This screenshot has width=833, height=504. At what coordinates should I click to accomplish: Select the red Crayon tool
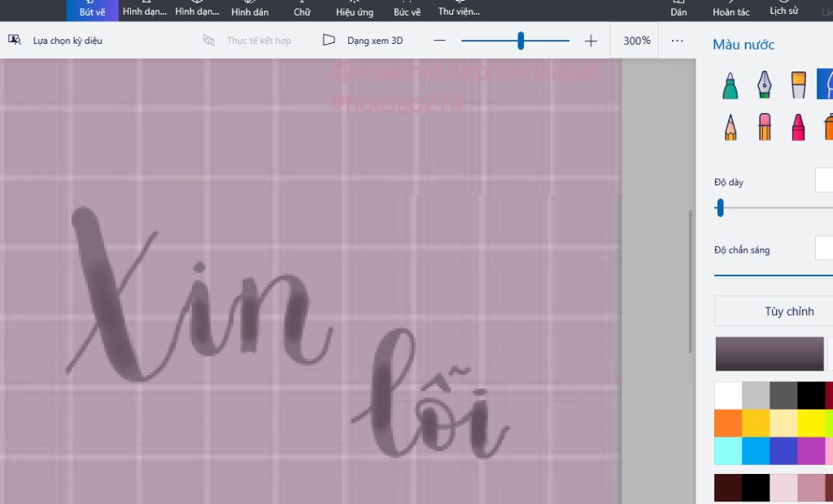(798, 127)
